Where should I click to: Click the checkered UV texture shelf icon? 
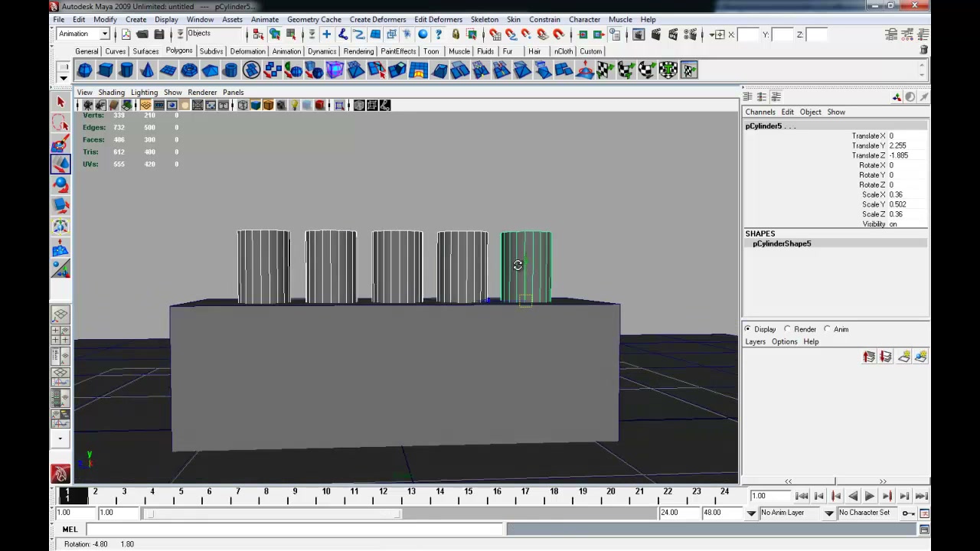(x=606, y=70)
